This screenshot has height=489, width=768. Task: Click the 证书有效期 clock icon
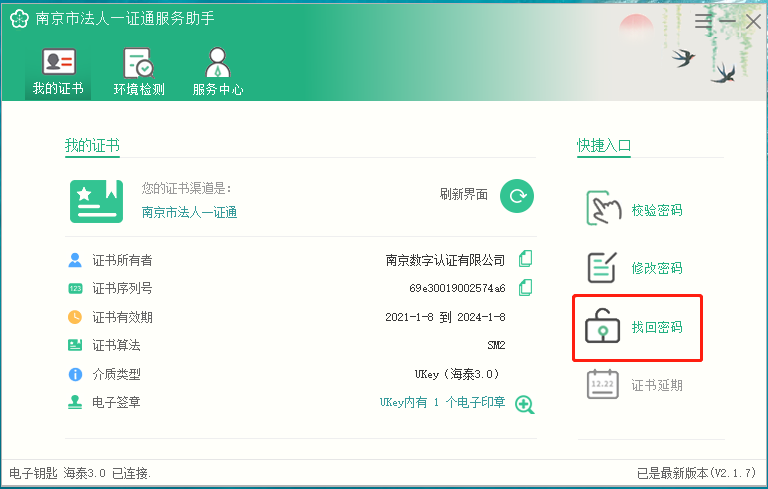point(75,317)
